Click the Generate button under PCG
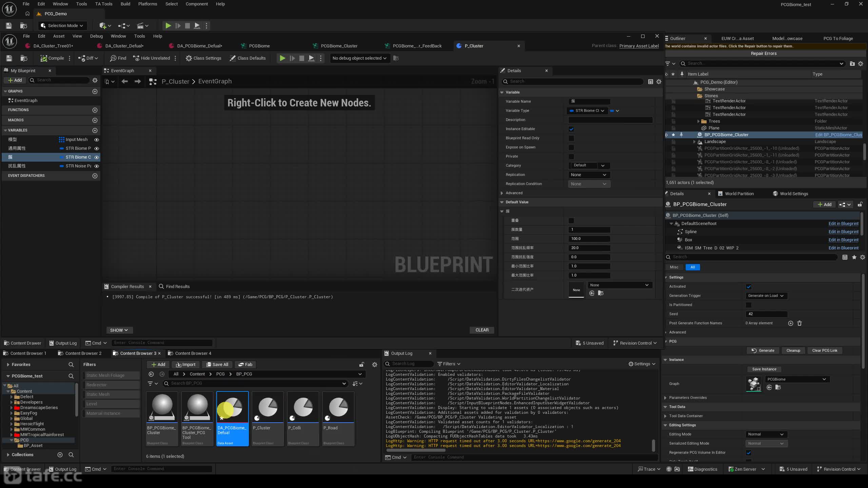Screen dimensions: 868x488 pyautogui.click(x=763, y=351)
